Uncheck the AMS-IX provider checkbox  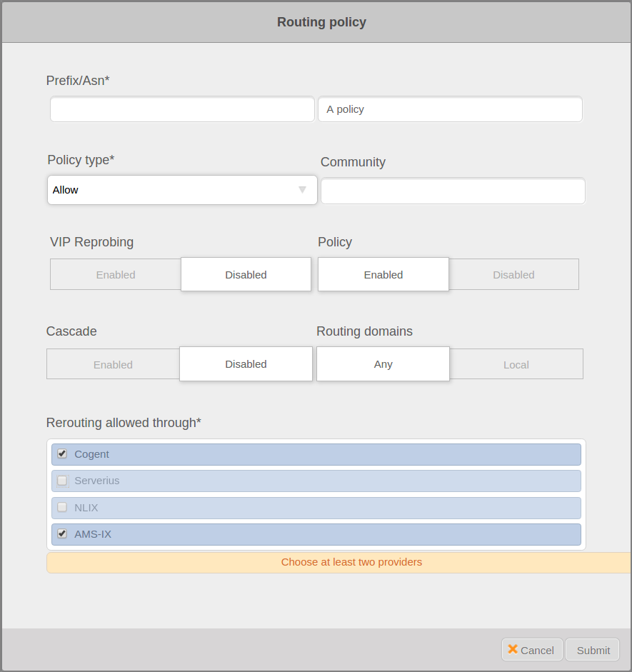[x=62, y=534]
